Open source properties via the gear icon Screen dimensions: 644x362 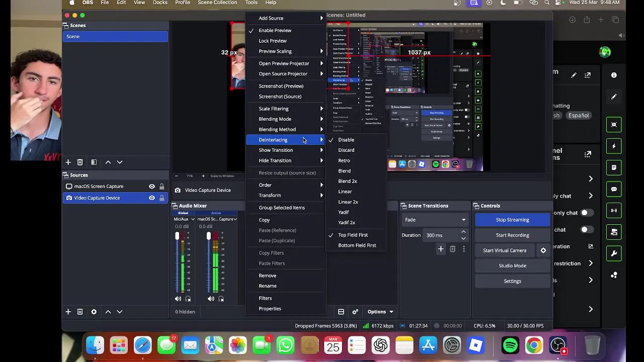pyautogui.click(x=94, y=312)
